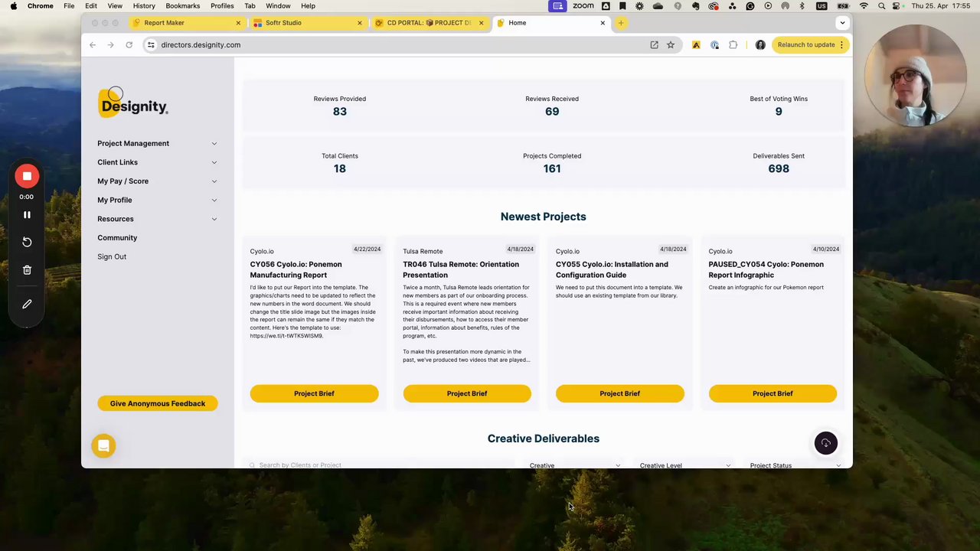Click CY056 Cyolo.io Ponemon Manufacturing Report title

(296, 270)
